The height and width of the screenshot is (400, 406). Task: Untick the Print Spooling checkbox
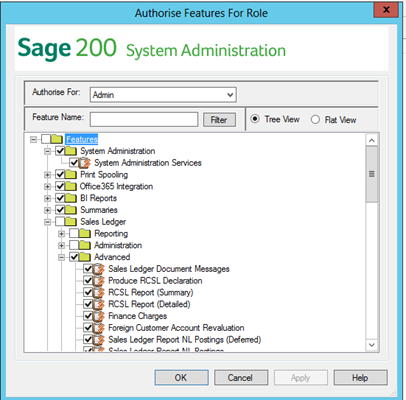(60, 174)
